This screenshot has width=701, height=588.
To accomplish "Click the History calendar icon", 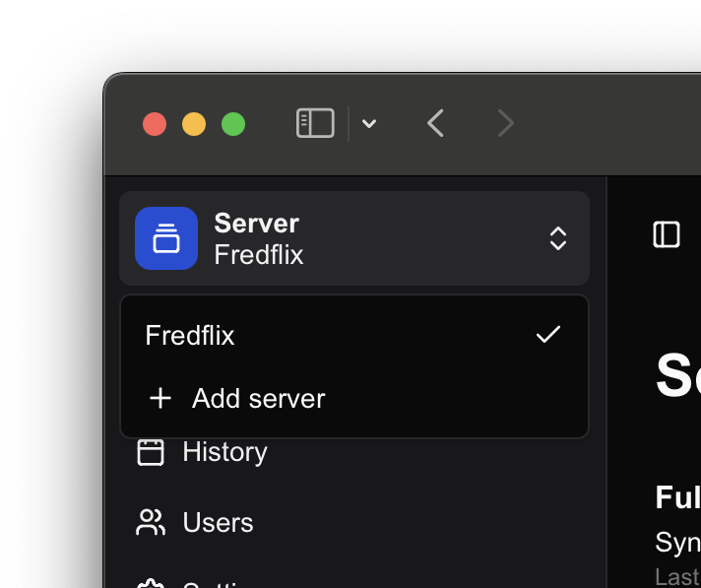I will point(151,452).
